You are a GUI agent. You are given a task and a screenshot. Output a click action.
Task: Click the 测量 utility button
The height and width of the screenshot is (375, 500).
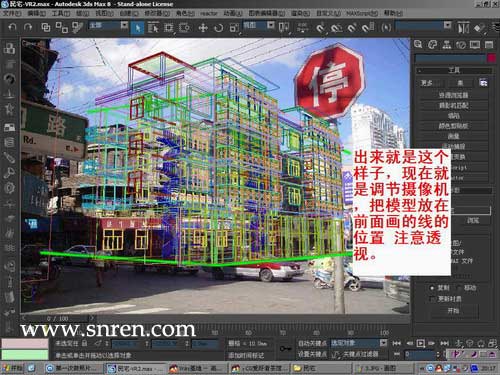point(453,136)
